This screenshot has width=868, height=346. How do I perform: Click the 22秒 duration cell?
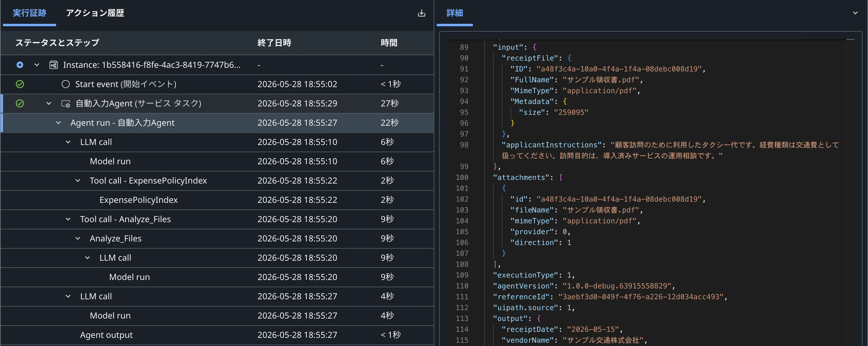[x=389, y=123]
